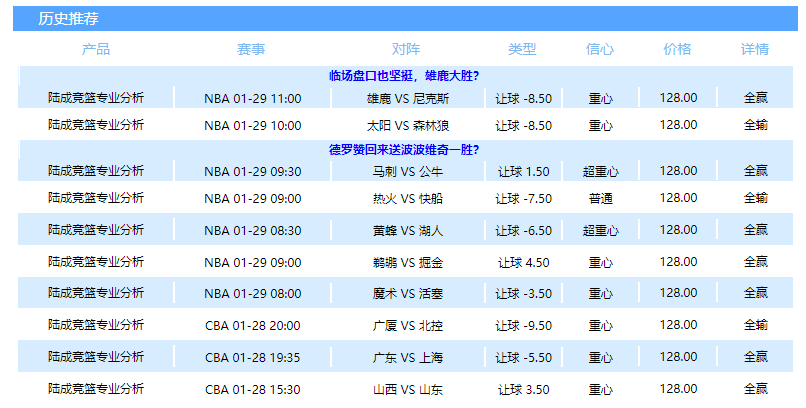Click the 类型 column header
Screen dimensions: 806x408
coord(522,49)
